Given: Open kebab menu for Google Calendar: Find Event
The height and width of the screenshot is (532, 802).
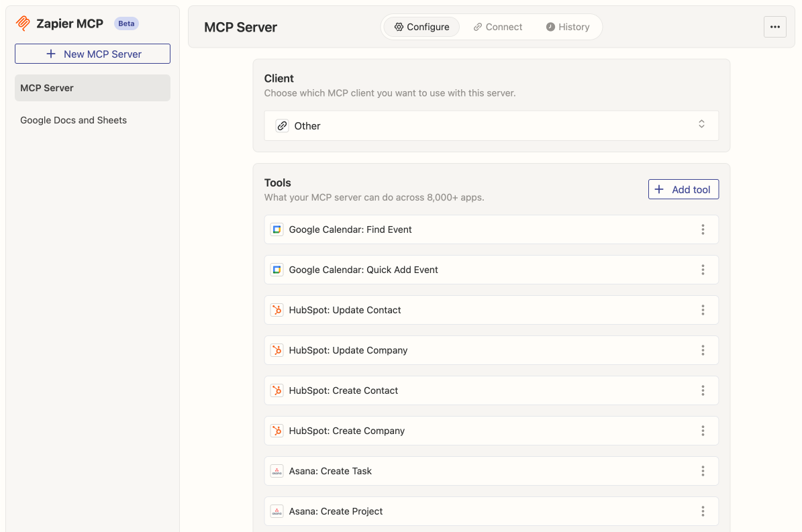Looking at the screenshot, I should coord(703,229).
